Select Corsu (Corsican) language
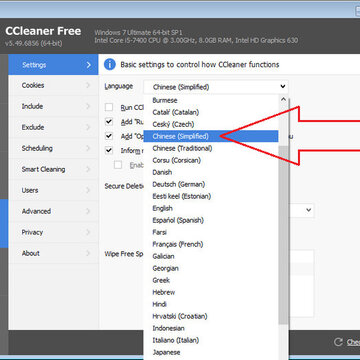 click(x=211, y=160)
